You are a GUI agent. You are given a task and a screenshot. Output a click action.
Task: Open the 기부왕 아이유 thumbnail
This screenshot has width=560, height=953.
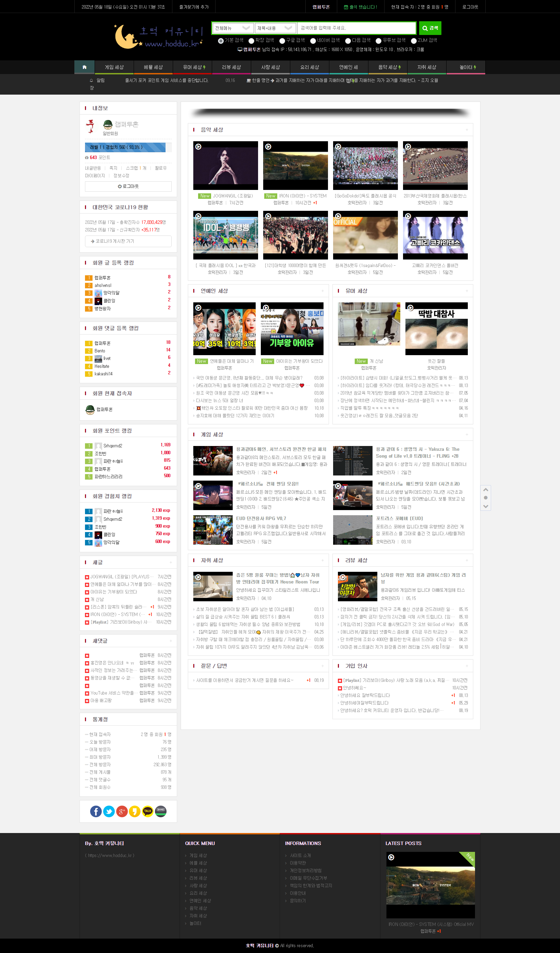tap(292, 328)
